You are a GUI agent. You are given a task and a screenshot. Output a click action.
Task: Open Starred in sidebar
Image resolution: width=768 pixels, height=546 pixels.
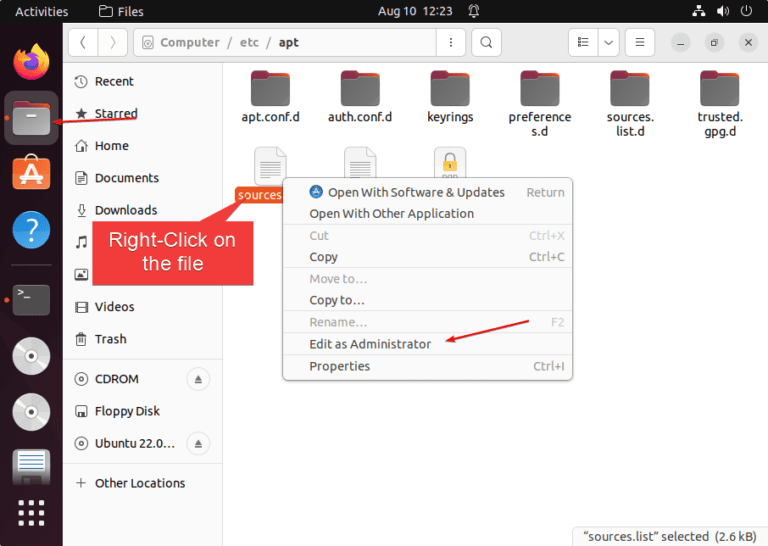143,114
